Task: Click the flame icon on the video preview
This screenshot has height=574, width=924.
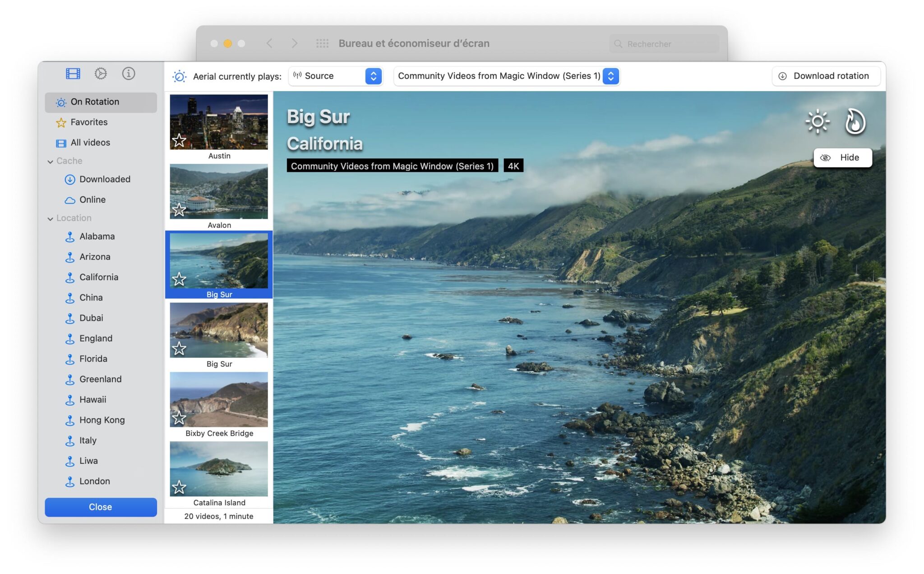Action: [855, 123]
